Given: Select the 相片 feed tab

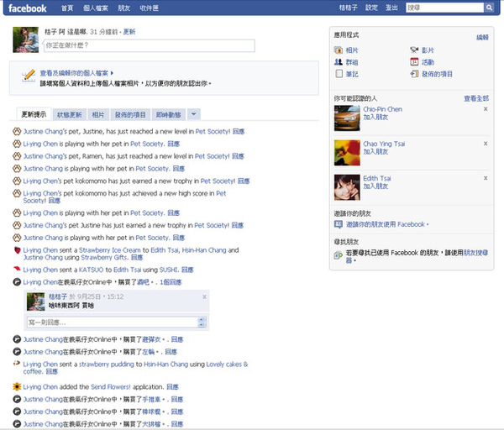Looking at the screenshot, I should click(x=98, y=115).
